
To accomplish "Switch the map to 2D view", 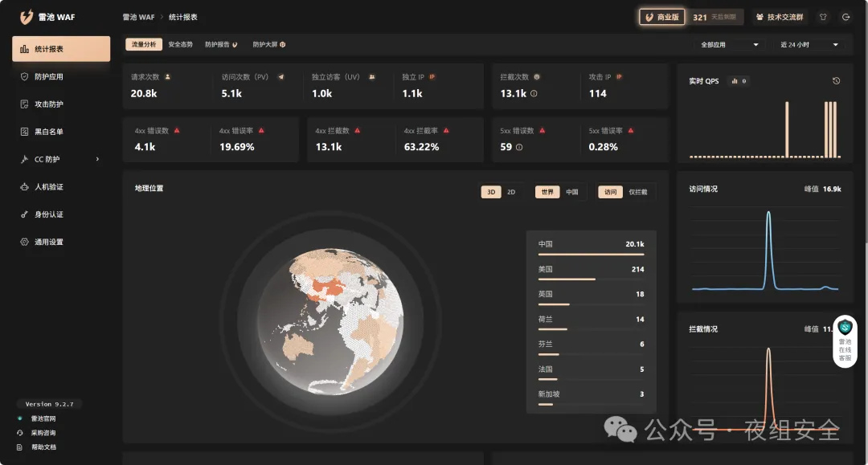I will [x=511, y=192].
